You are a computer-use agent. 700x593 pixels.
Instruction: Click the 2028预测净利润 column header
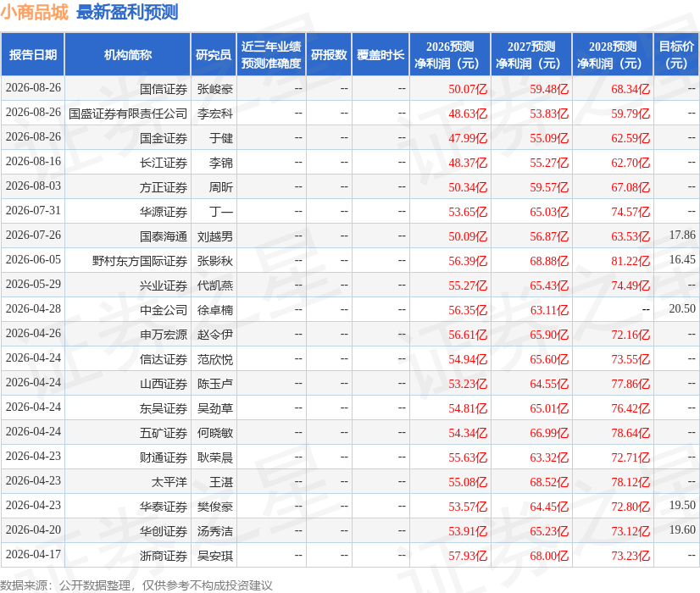click(613, 54)
